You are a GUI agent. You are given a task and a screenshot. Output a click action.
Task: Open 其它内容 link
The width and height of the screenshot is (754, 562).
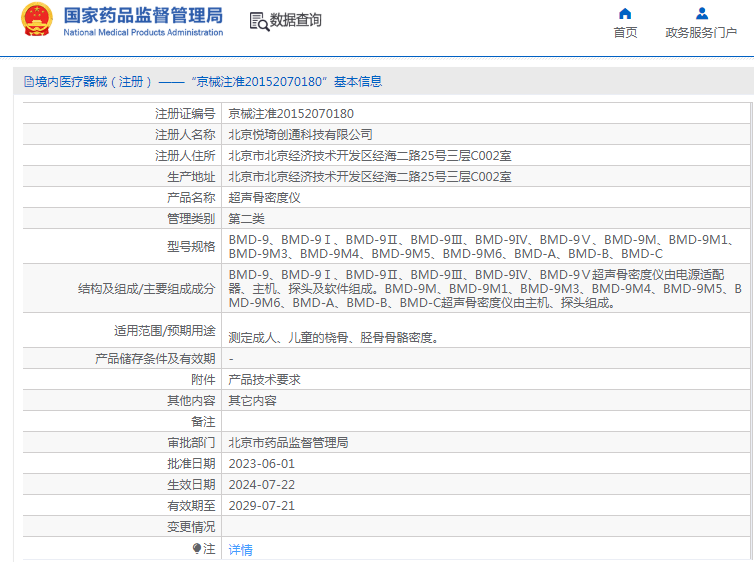(252, 401)
